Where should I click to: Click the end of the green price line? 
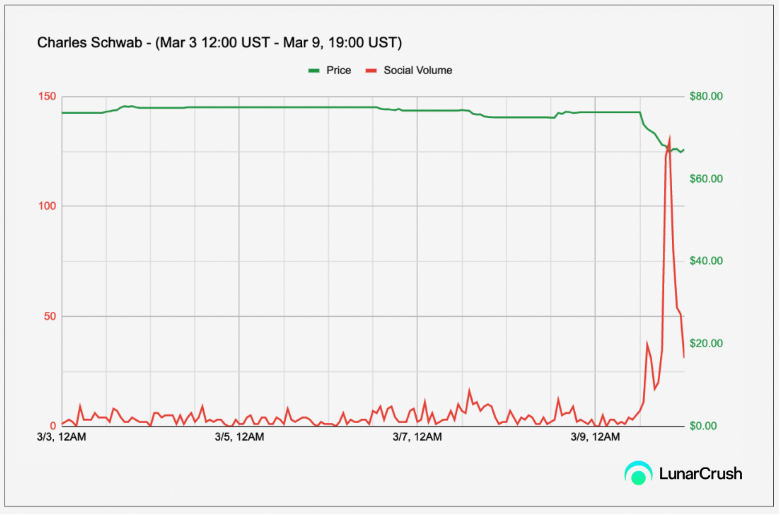click(683, 150)
